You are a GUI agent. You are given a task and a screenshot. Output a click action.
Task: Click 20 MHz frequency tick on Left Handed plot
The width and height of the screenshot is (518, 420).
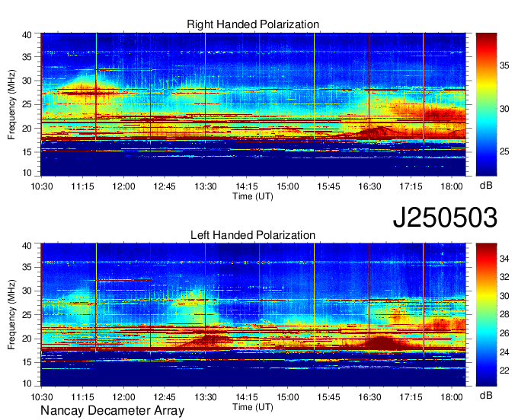27,339
